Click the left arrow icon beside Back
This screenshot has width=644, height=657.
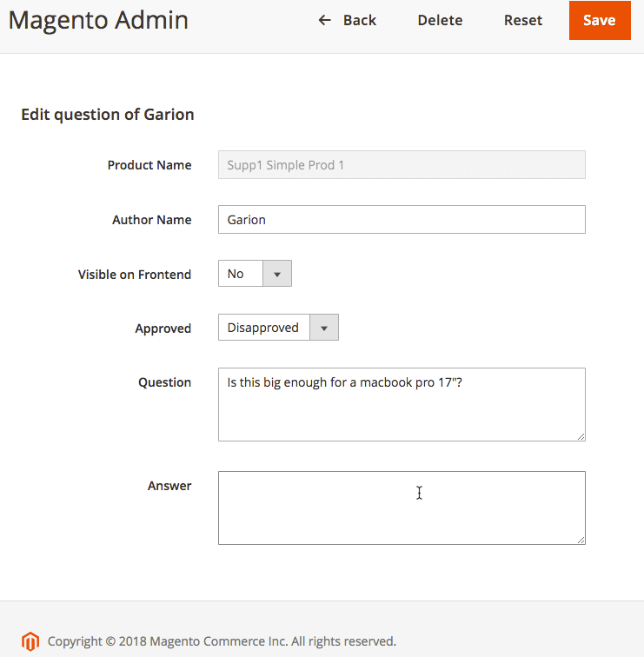(325, 20)
